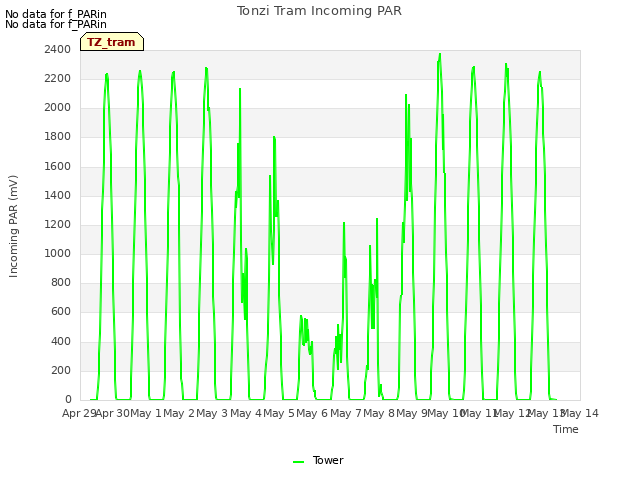Image resolution: width=640 pixels, height=480 pixels.
Task: Click the 800 y-axis tick label
Action: coord(61,282)
